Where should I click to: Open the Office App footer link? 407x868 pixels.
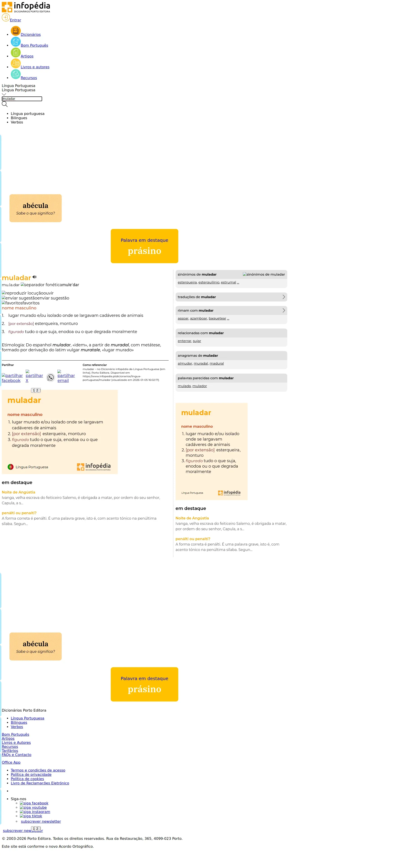(x=11, y=763)
